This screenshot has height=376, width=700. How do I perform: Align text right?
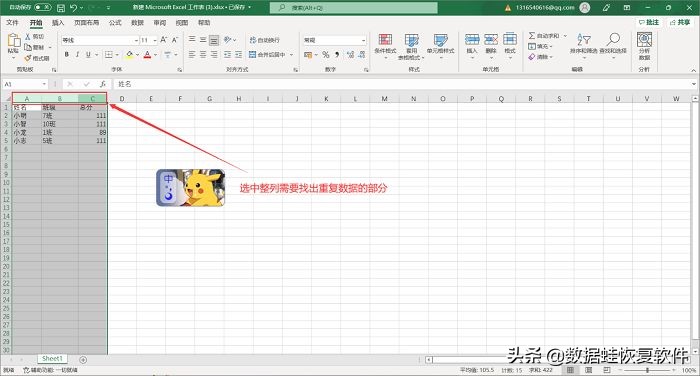pos(214,54)
